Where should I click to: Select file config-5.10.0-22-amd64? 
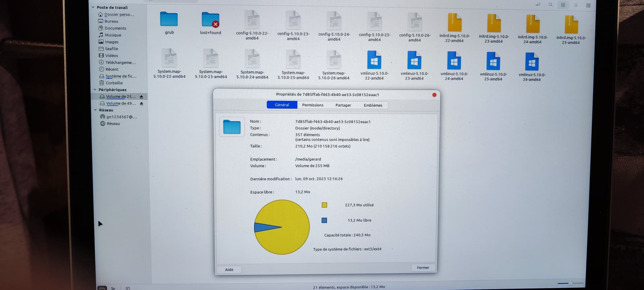click(252, 25)
